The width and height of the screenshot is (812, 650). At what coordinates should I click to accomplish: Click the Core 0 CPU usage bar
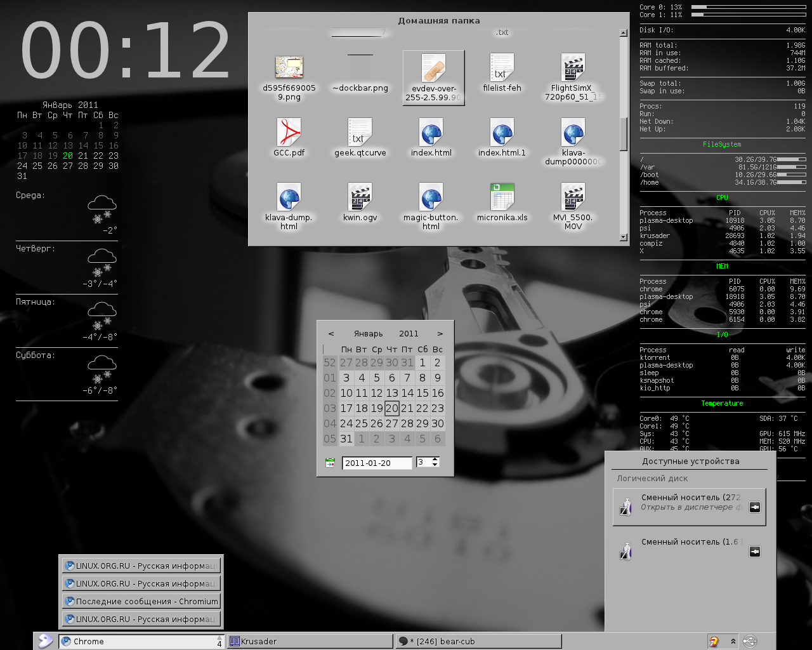pyautogui.click(x=749, y=7)
